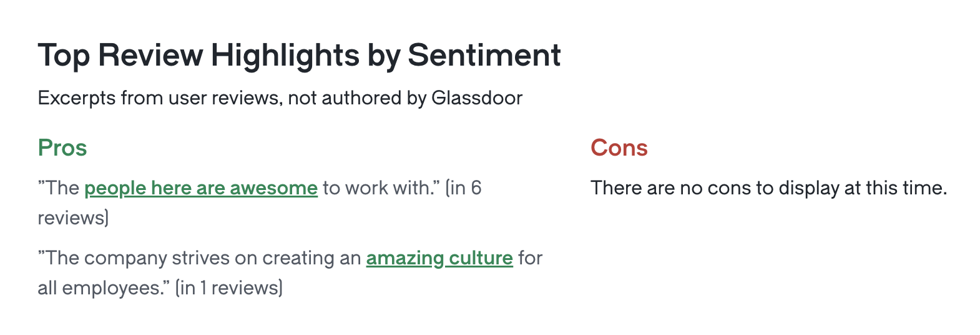Click "to work with." after the first link
980x335 pixels.
tap(381, 188)
